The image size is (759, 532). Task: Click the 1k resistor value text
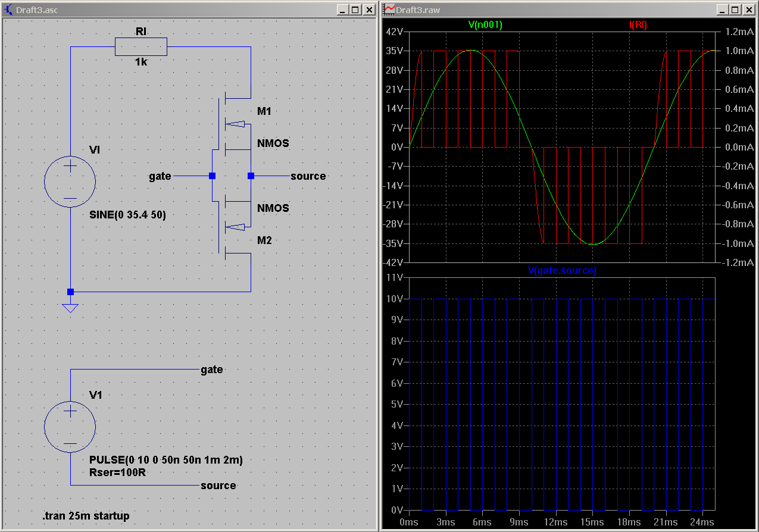click(x=141, y=61)
